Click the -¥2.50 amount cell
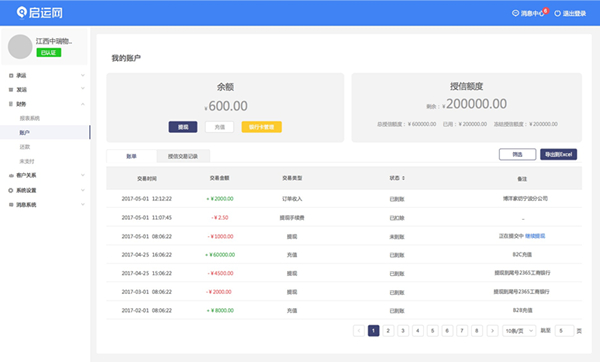 click(220, 217)
